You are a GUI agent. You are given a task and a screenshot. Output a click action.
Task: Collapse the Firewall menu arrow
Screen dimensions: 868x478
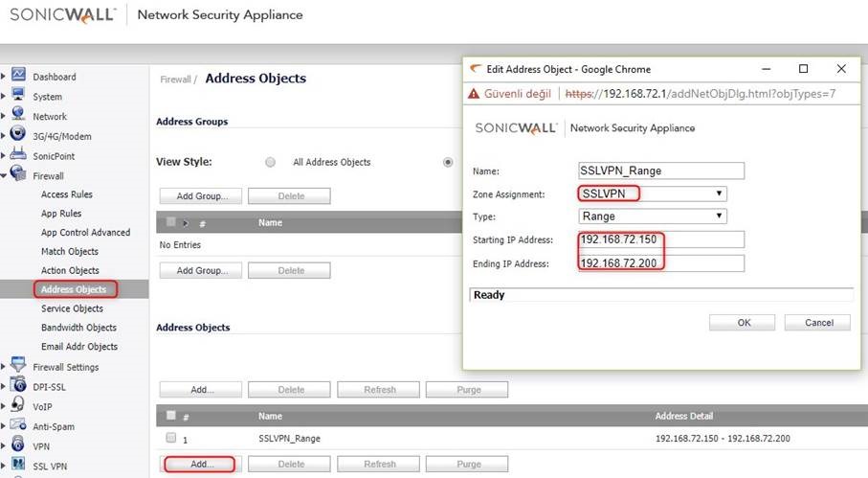pos(3,175)
